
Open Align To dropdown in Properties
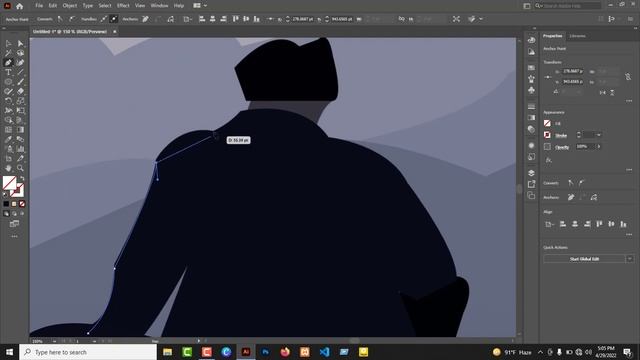pos(549,224)
